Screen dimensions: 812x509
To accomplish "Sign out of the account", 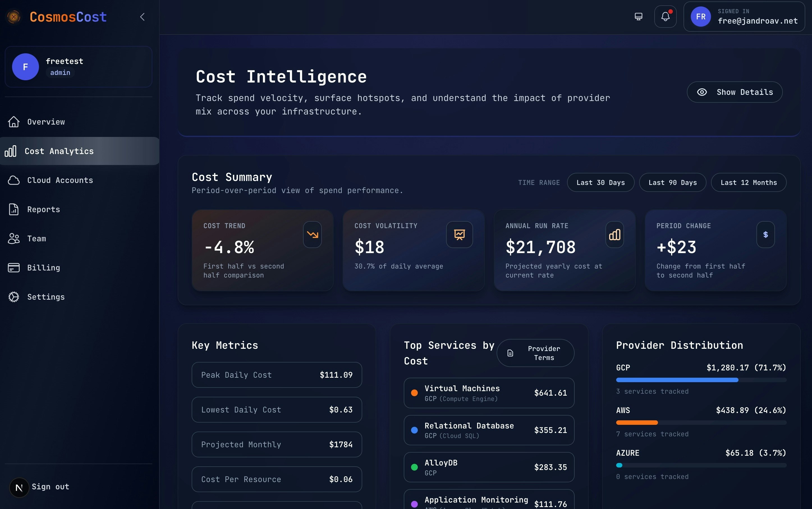I will (x=50, y=487).
